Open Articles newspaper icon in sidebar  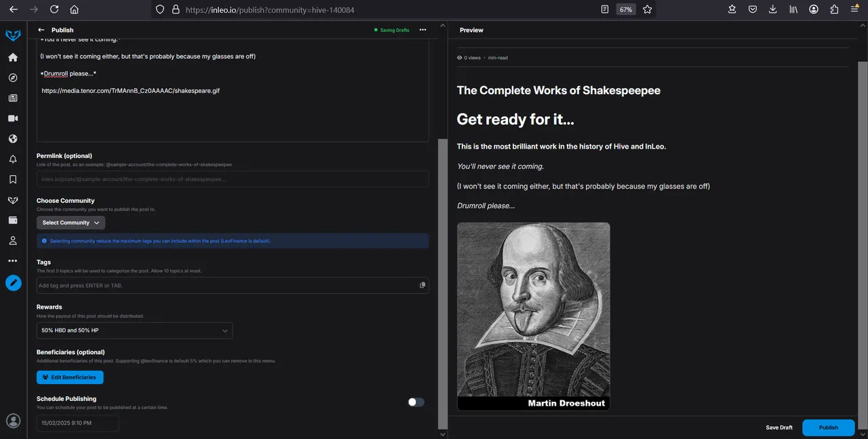tap(13, 98)
